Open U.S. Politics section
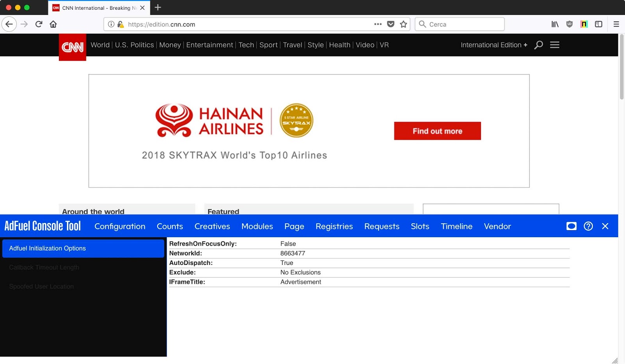The height and width of the screenshot is (364, 625). coord(134,45)
